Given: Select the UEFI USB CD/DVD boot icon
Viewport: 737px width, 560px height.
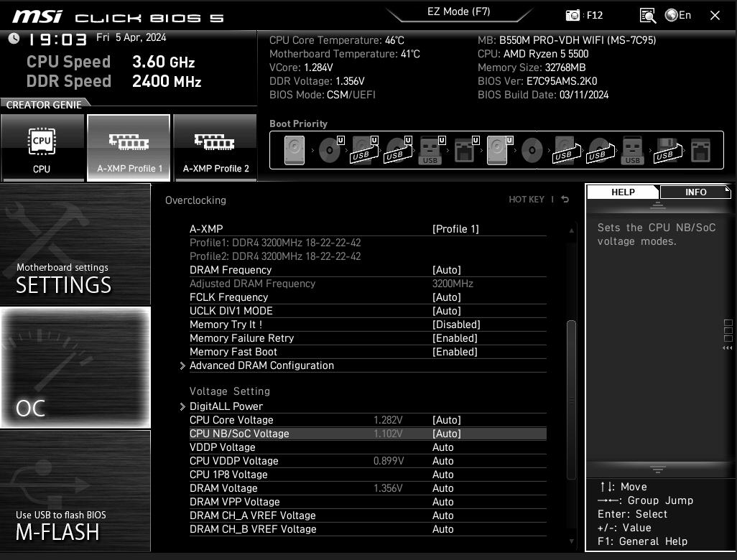Looking at the screenshot, I should 399,150.
